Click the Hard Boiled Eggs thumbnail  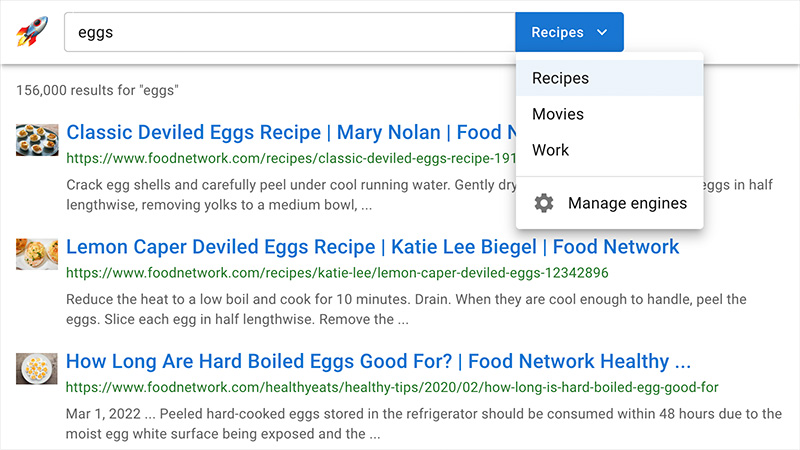tap(37, 369)
